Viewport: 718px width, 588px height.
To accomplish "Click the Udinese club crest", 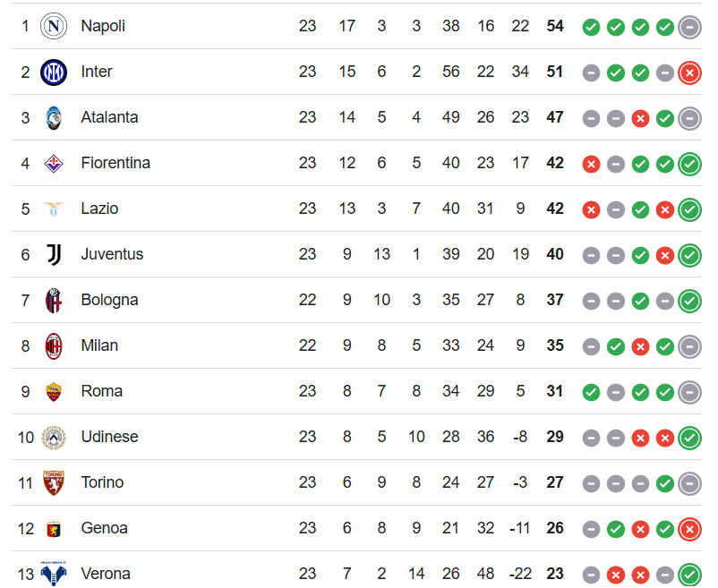I will pyautogui.click(x=54, y=437).
